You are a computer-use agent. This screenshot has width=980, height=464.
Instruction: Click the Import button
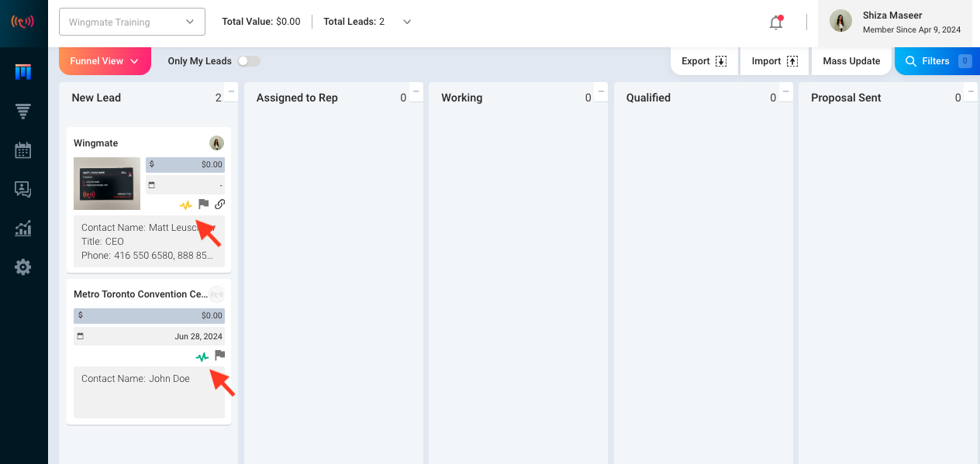775,61
